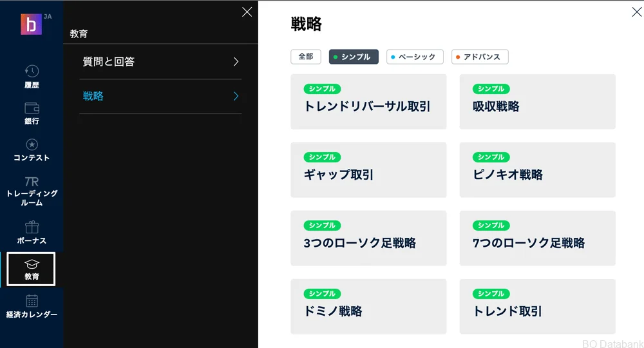Click the purple b logo icon
The width and height of the screenshot is (644, 348).
tap(30, 24)
